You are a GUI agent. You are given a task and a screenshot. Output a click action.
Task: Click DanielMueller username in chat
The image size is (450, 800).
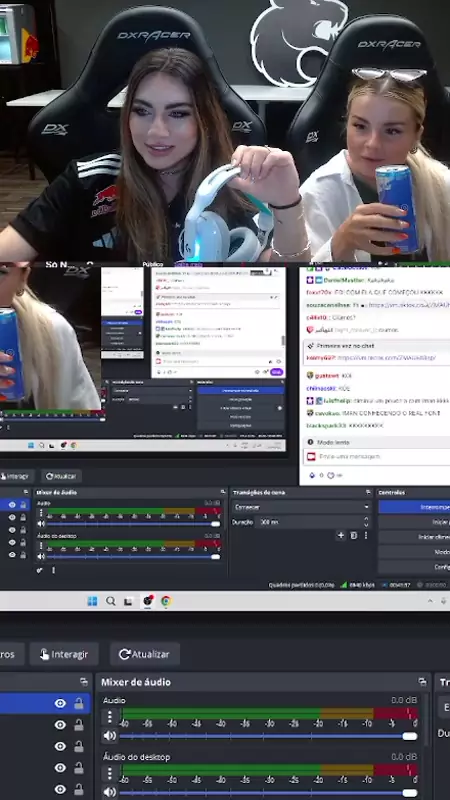click(344, 280)
